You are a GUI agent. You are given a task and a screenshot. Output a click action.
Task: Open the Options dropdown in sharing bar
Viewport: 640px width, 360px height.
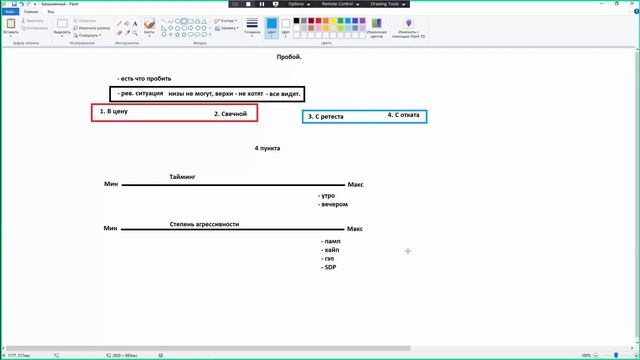[x=299, y=4]
